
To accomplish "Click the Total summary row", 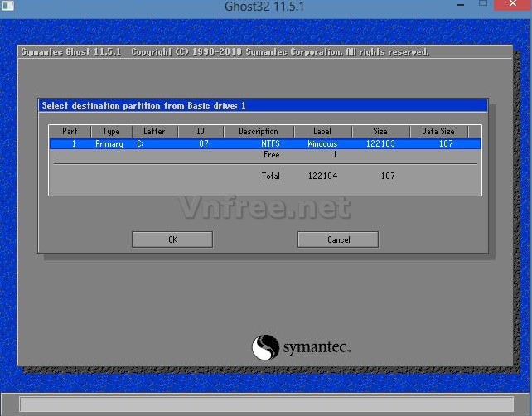I will click(x=264, y=176).
